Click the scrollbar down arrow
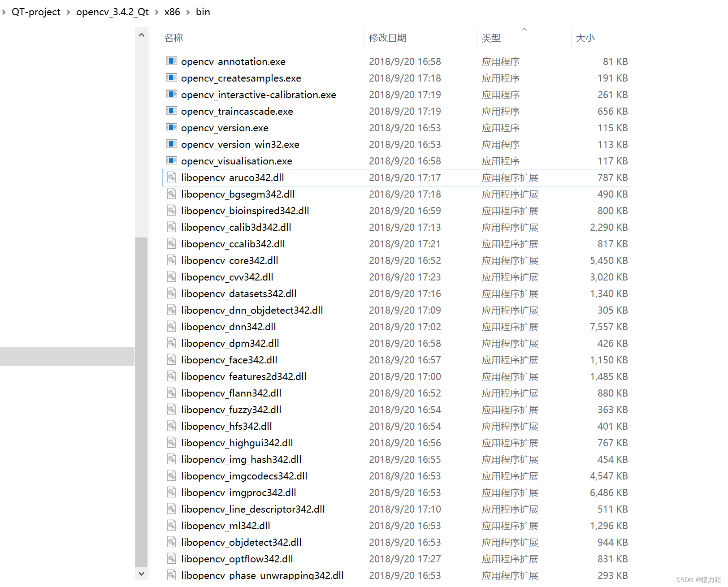Image resolution: width=728 pixels, height=587 pixels. coord(142,574)
